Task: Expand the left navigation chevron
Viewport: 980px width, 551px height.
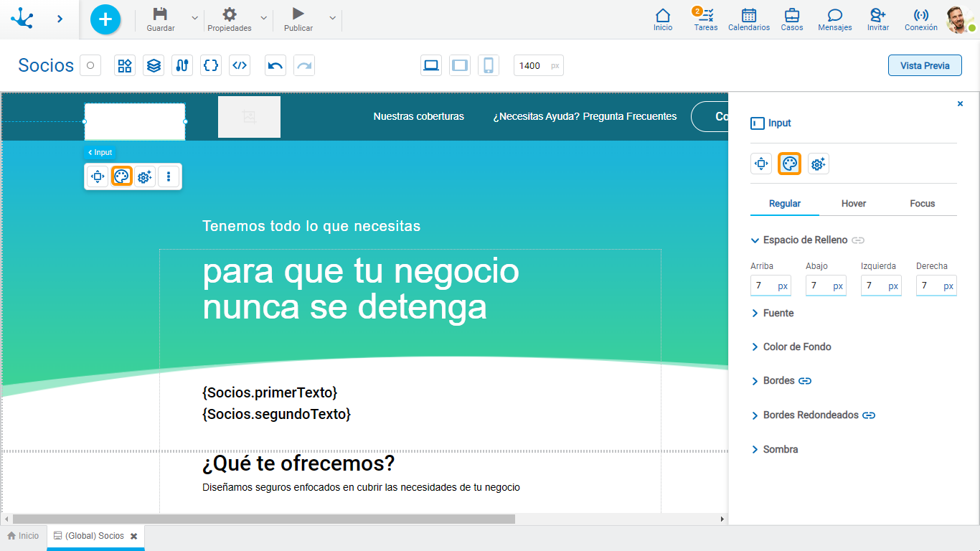Action: (x=60, y=19)
